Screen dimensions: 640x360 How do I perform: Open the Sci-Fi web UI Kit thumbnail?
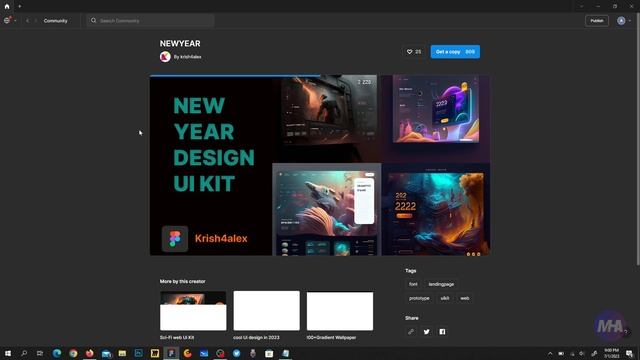193,311
